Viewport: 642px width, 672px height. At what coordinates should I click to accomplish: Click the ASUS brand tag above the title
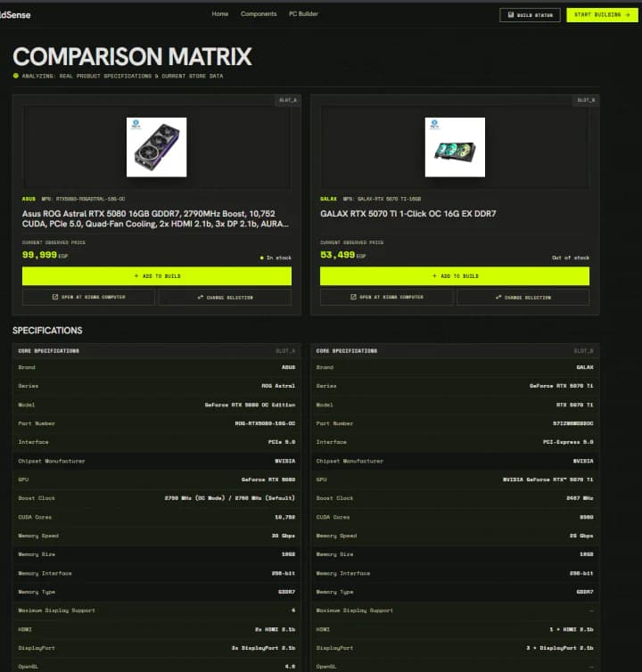pos(29,199)
